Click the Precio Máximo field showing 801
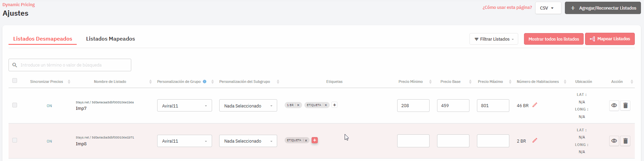This screenshot has width=644, height=161. pos(493,105)
